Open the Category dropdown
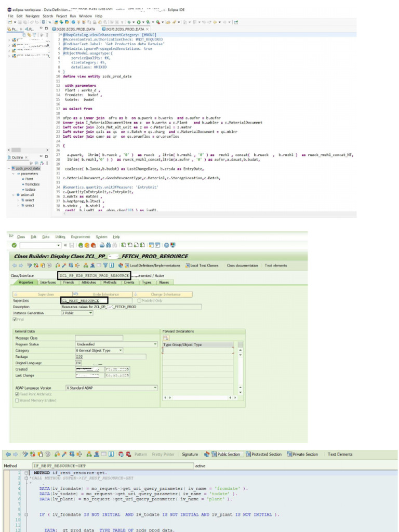This screenshot has width=399, height=532. [121, 350]
